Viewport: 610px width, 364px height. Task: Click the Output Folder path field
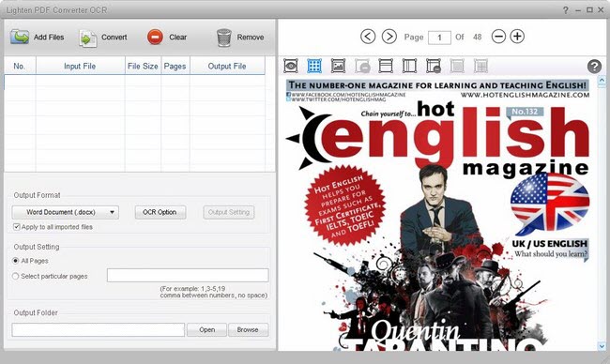point(98,330)
